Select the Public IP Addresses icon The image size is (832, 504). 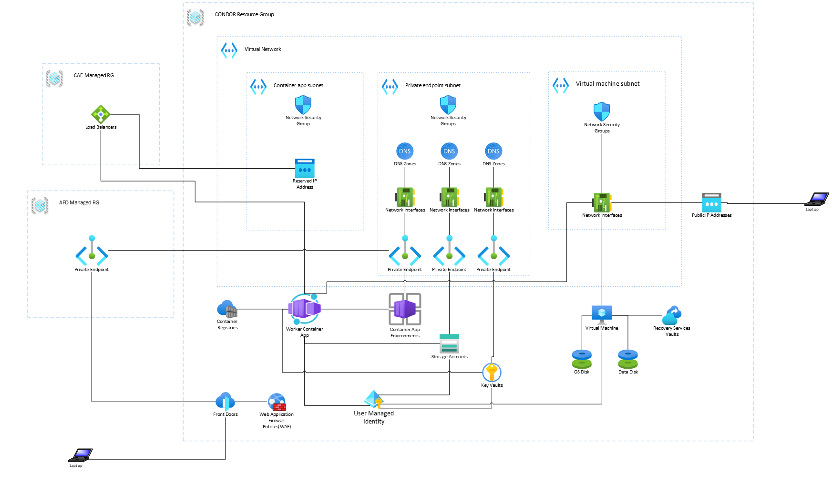711,202
